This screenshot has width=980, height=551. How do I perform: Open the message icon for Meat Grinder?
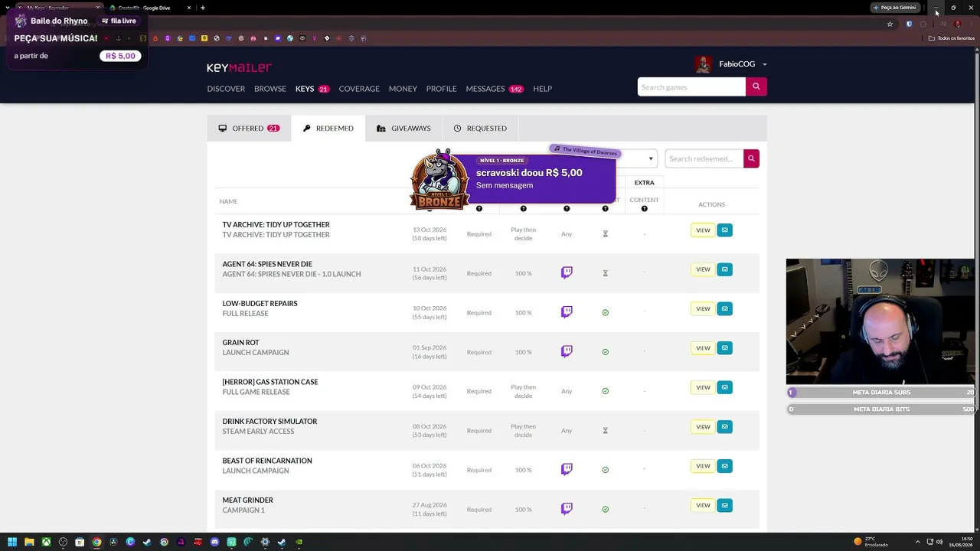pyautogui.click(x=724, y=505)
